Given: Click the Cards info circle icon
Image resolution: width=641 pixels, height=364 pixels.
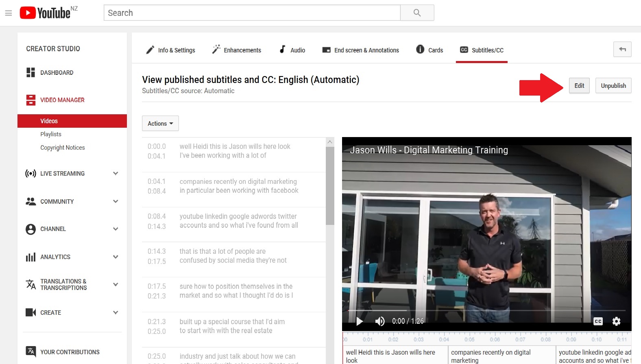Looking at the screenshot, I should 420,49.
